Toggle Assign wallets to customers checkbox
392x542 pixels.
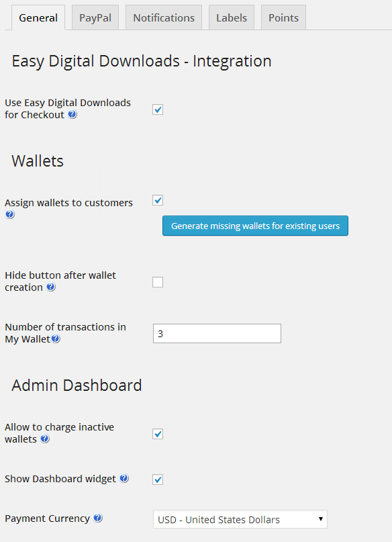click(158, 200)
